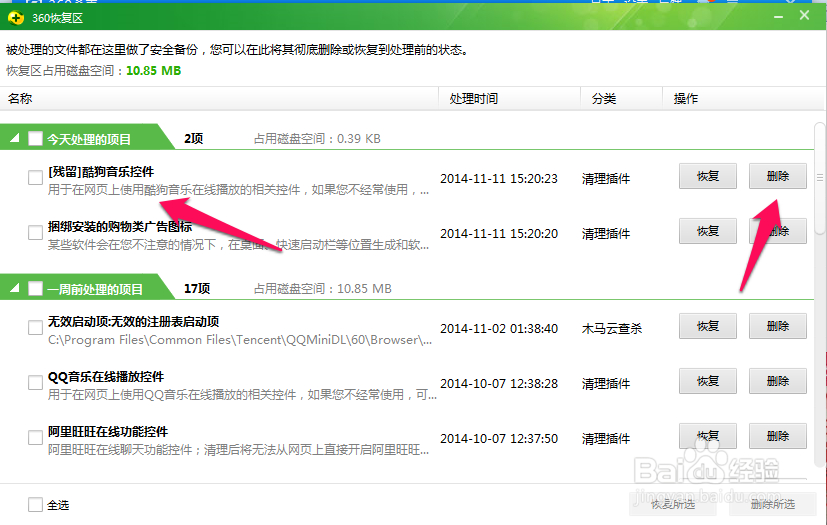
Task: Collapse the 一周前处理的项目 group
Action: pos(15,288)
